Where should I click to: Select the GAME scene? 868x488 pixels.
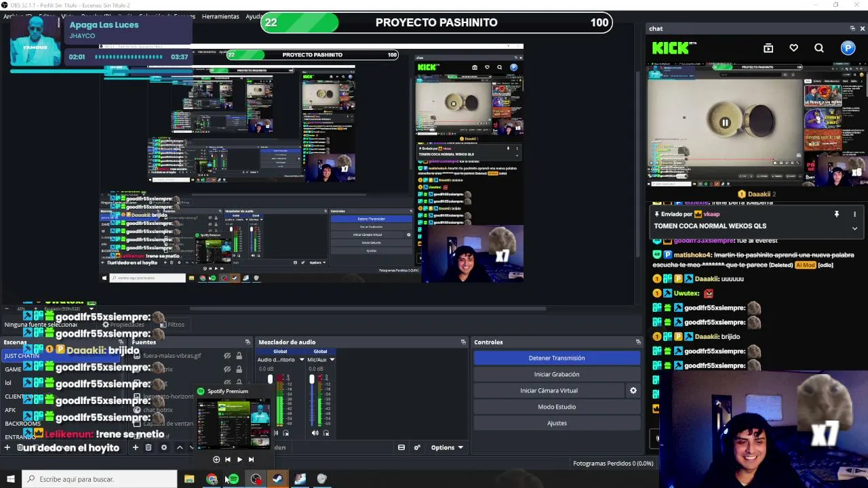(x=14, y=369)
